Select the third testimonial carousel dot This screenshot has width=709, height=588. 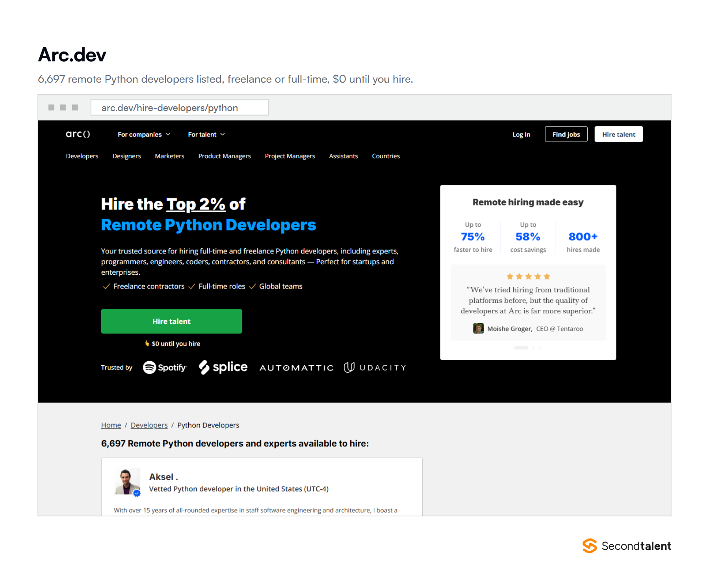tap(540, 348)
